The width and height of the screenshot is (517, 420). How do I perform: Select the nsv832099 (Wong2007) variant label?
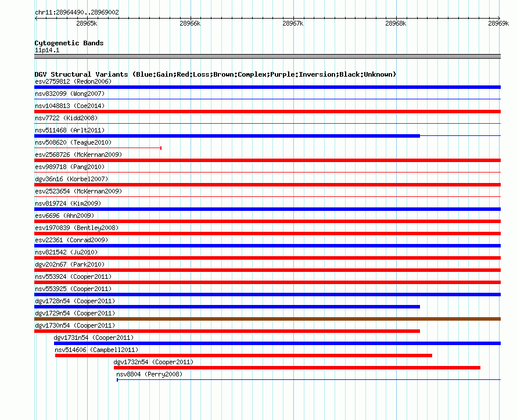click(70, 94)
